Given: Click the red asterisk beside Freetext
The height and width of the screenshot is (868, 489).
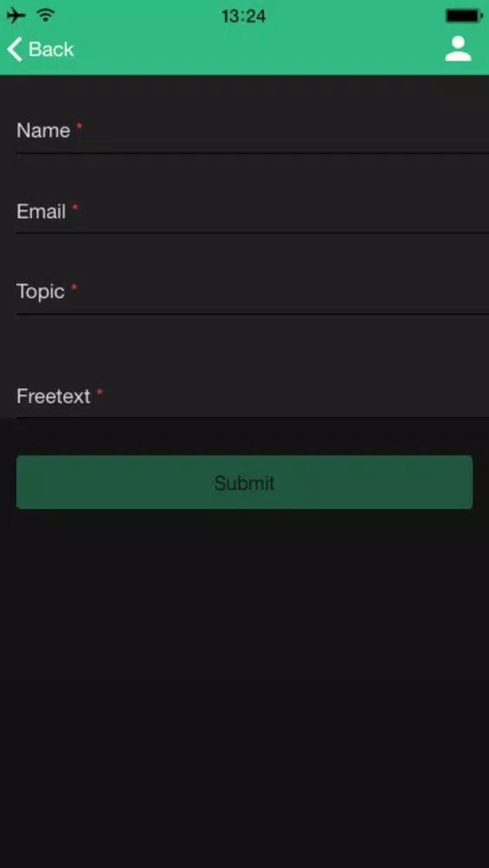Looking at the screenshot, I should tap(100, 392).
